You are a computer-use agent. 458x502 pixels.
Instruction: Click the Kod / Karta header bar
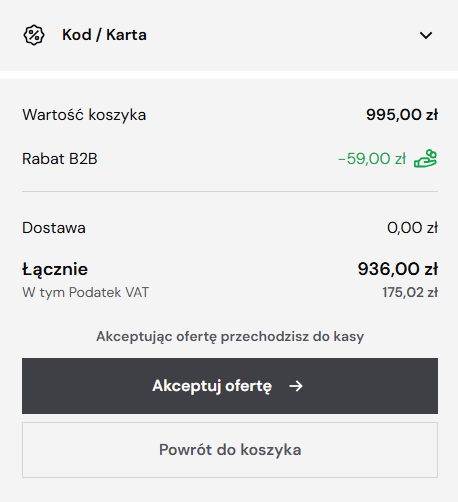229,35
